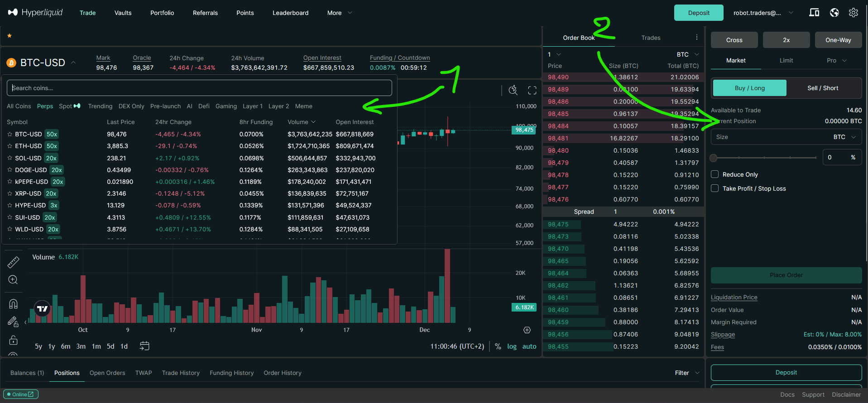Open the Pro order type dropdown
This screenshot has height=403, width=868.
coord(836,60)
